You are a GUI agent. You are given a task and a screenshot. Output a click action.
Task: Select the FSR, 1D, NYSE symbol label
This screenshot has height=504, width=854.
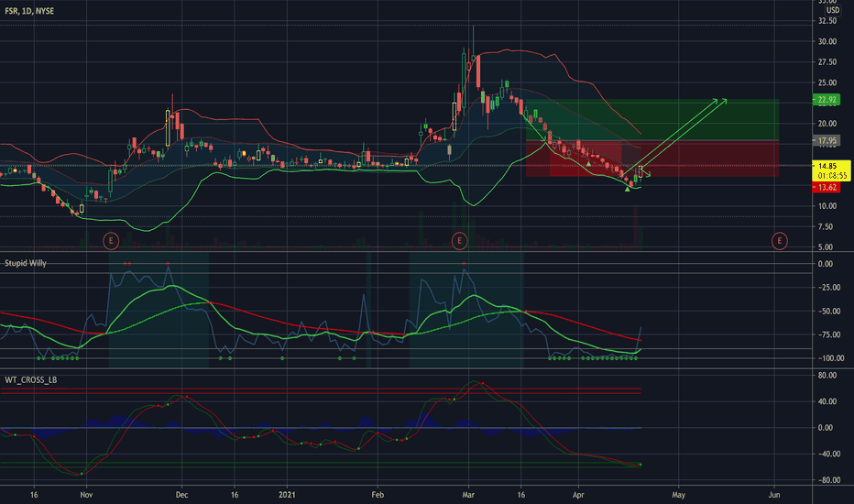click(29, 11)
